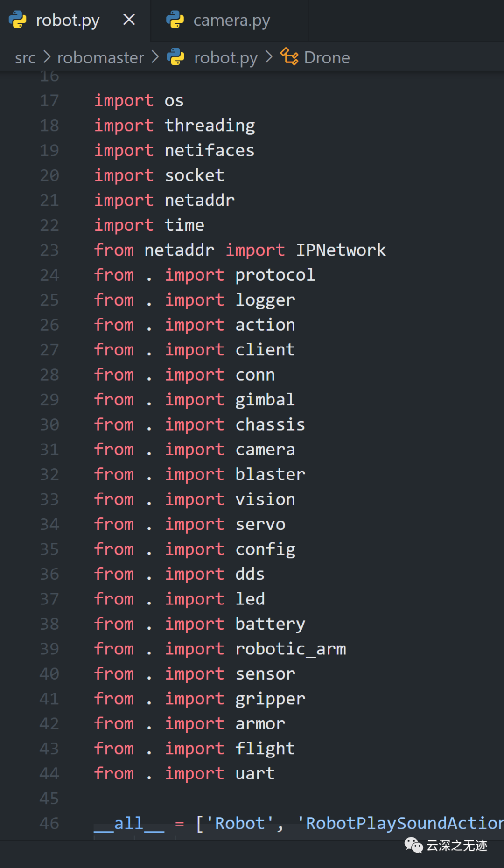This screenshot has width=504, height=868.
Task: Click the Drone class symbol icon
Action: [289, 57]
